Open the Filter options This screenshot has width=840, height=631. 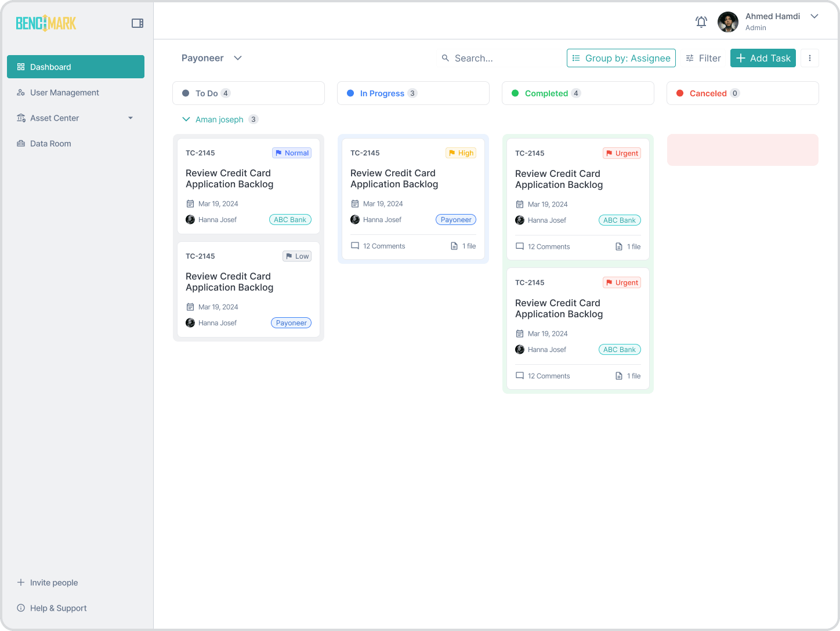tap(703, 58)
